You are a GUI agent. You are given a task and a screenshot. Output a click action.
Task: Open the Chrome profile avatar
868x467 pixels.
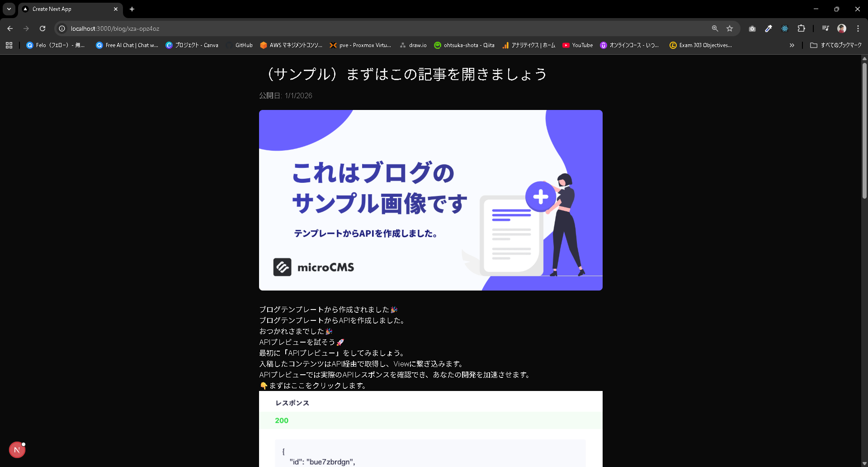pyautogui.click(x=842, y=29)
